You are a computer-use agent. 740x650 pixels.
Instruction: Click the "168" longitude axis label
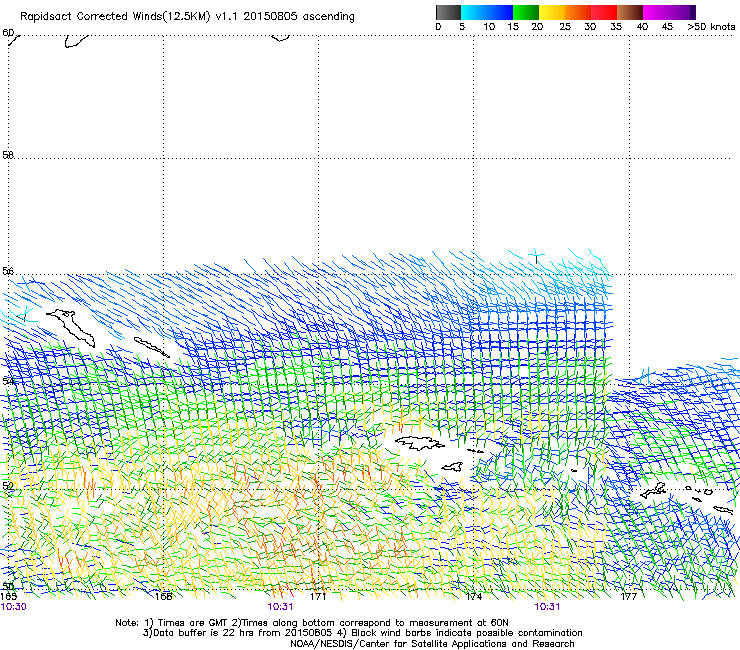[163, 597]
